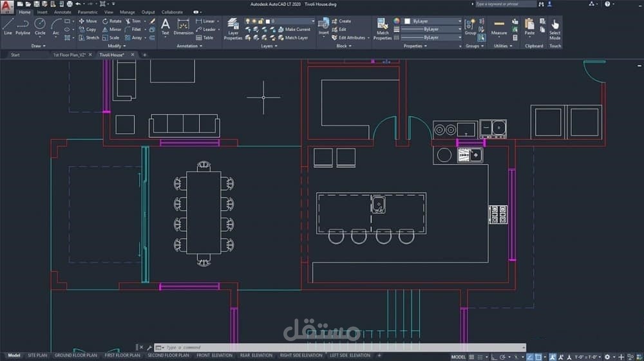Image resolution: width=644 pixels, height=361 pixels.
Task: Click the Trim tool
Action: [133, 21]
